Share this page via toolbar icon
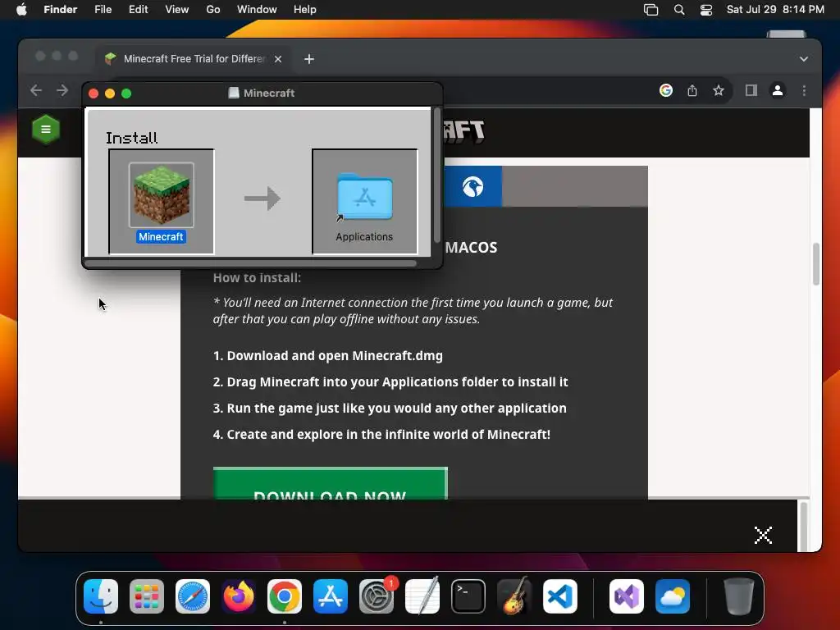The image size is (840, 630). pyautogui.click(x=692, y=90)
